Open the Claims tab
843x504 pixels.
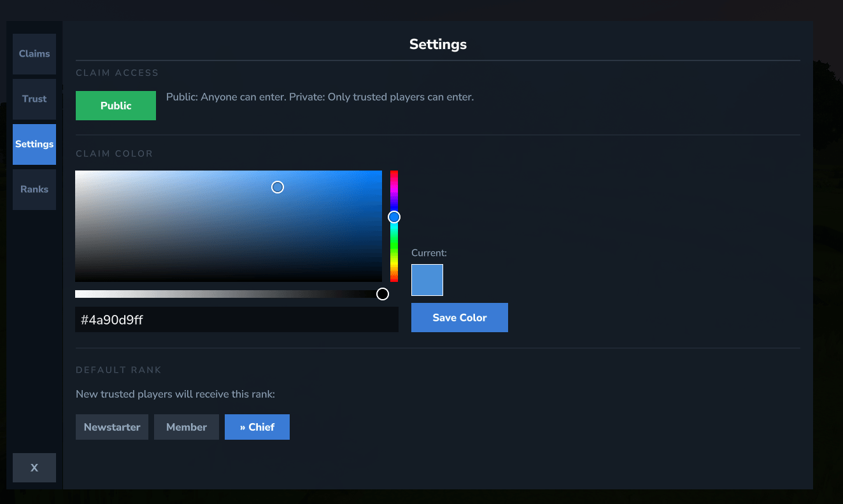pos(34,54)
